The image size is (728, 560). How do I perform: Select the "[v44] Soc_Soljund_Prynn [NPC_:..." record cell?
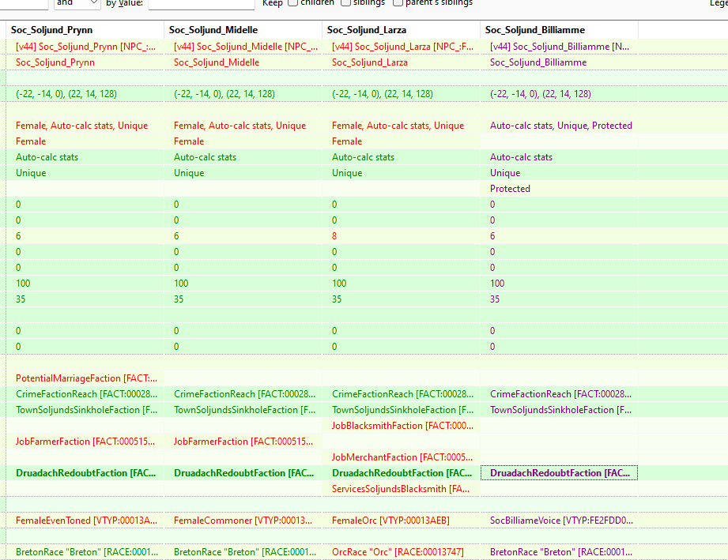tap(85, 47)
